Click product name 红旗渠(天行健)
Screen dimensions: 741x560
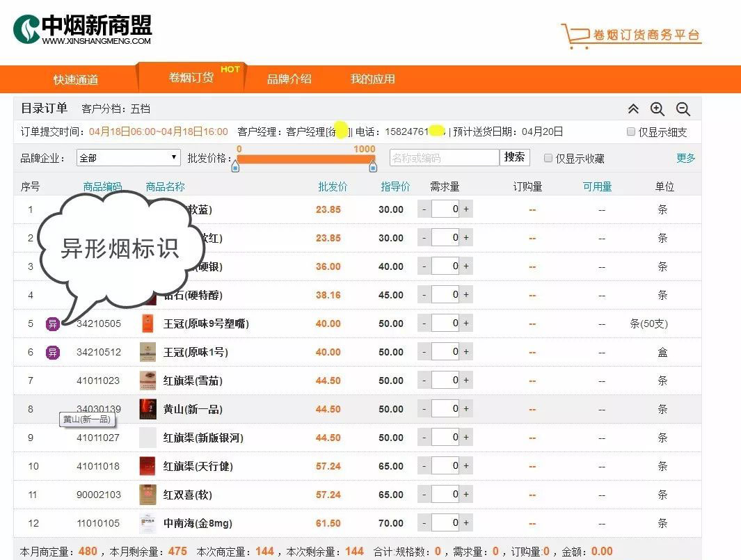pos(198,466)
